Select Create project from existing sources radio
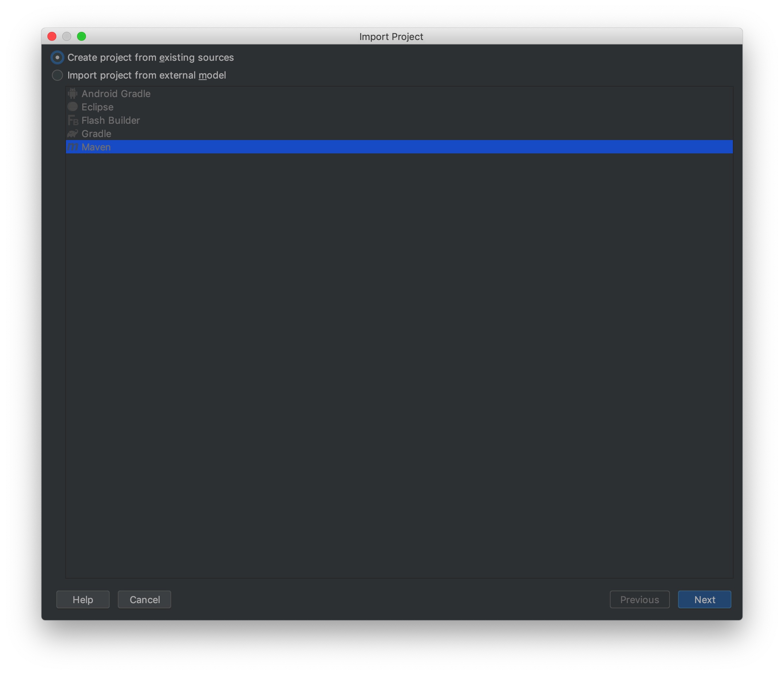Viewport: 784px width, 675px height. coord(57,57)
